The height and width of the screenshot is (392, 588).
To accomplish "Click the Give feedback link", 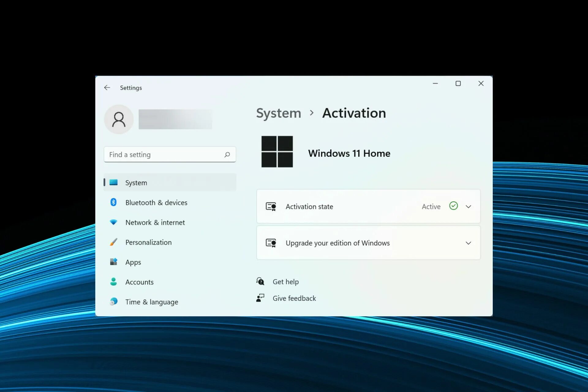I will (294, 298).
